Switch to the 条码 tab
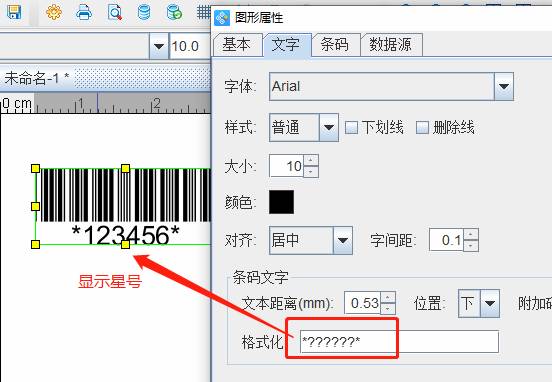The image size is (552, 382). [335, 45]
